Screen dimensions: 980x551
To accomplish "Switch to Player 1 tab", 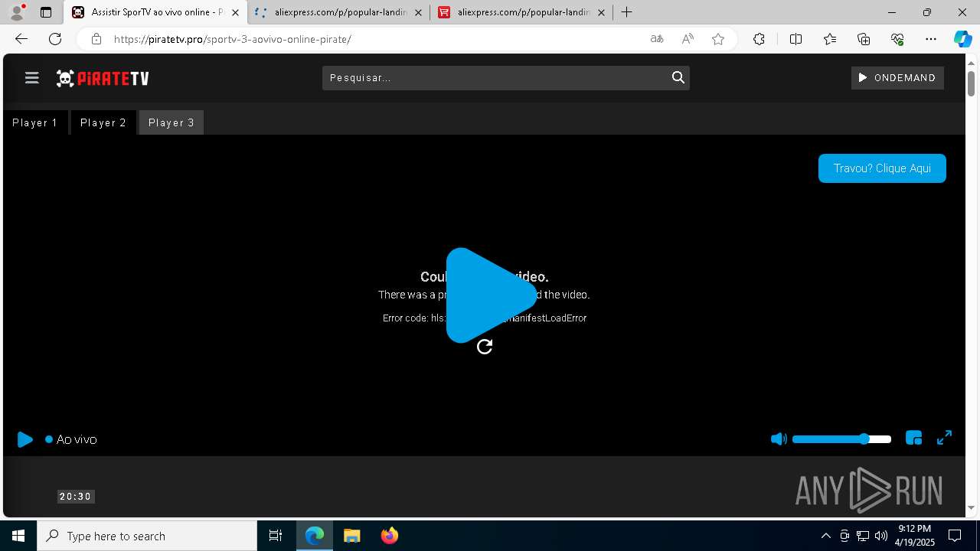I will [35, 122].
